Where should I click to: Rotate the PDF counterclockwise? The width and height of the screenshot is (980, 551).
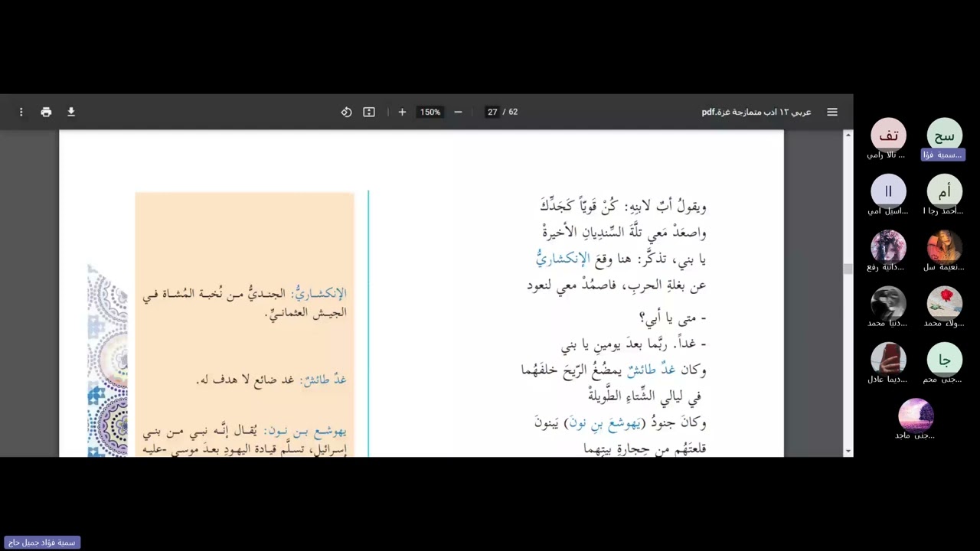pyautogui.click(x=346, y=112)
